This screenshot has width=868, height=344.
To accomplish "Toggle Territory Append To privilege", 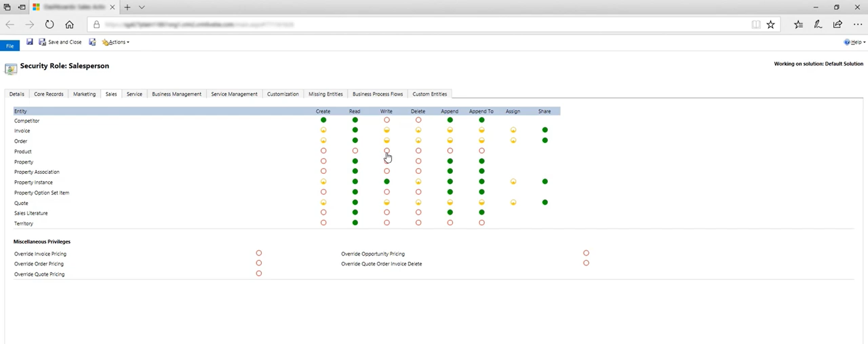I will pos(481,223).
